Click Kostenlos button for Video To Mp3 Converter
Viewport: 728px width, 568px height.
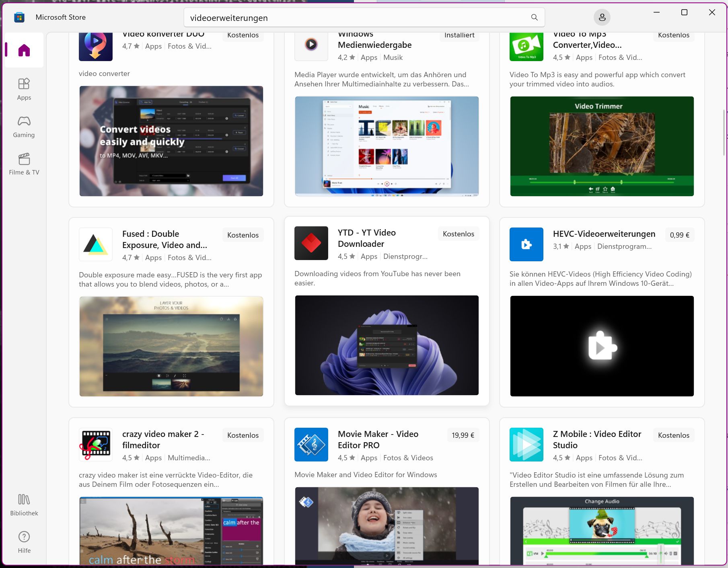point(674,35)
